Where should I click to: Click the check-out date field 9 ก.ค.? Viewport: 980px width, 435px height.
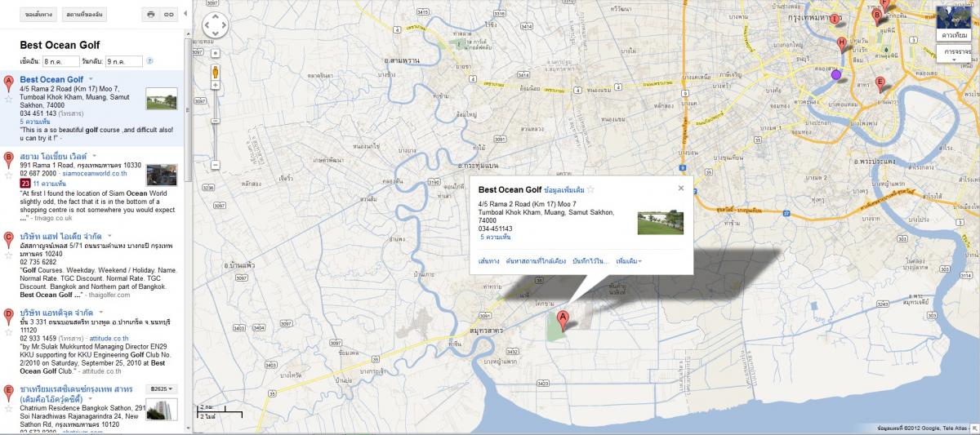point(126,61)
